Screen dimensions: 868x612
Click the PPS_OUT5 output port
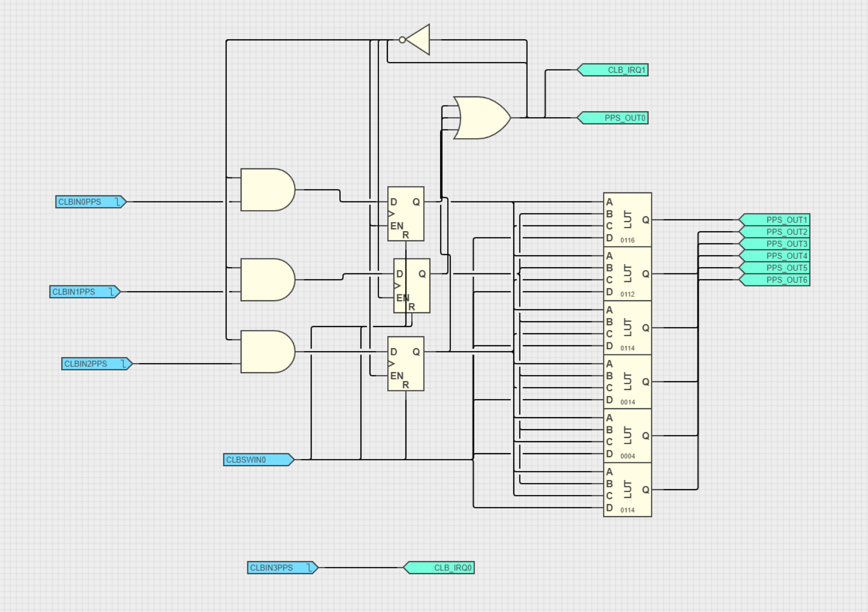click(x=775, y=268)
